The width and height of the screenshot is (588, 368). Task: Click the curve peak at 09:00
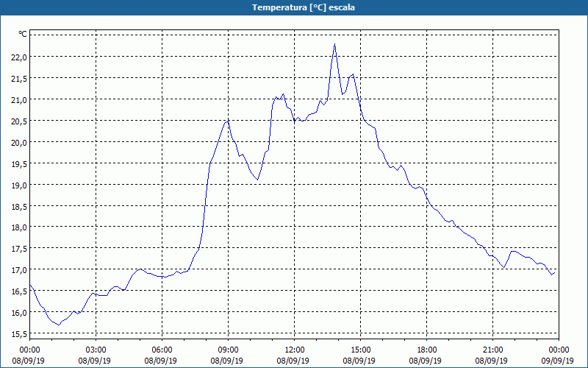point(228,121)
